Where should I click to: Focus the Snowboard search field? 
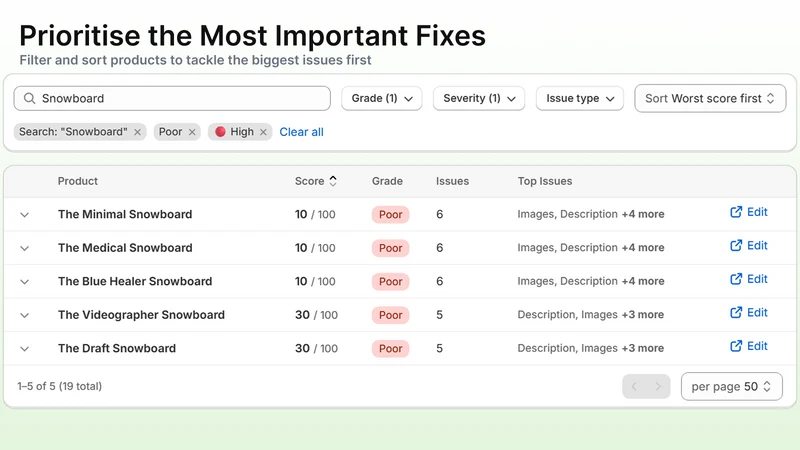pyautogui.click(x=172, y=98)
